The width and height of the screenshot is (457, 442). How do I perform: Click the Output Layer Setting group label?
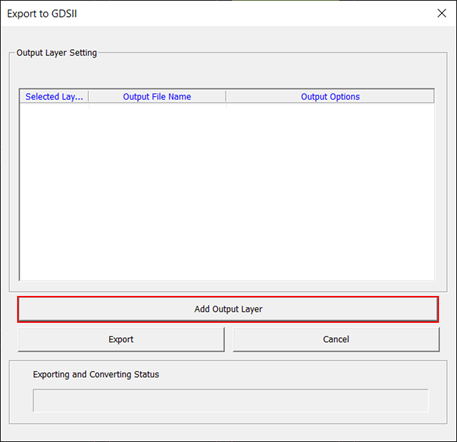(x=57, y=53)
